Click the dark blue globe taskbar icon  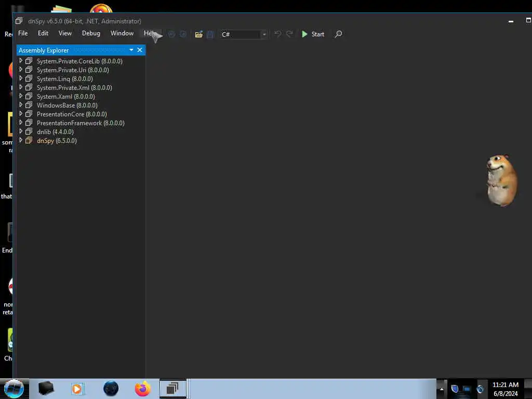[111, 389]
